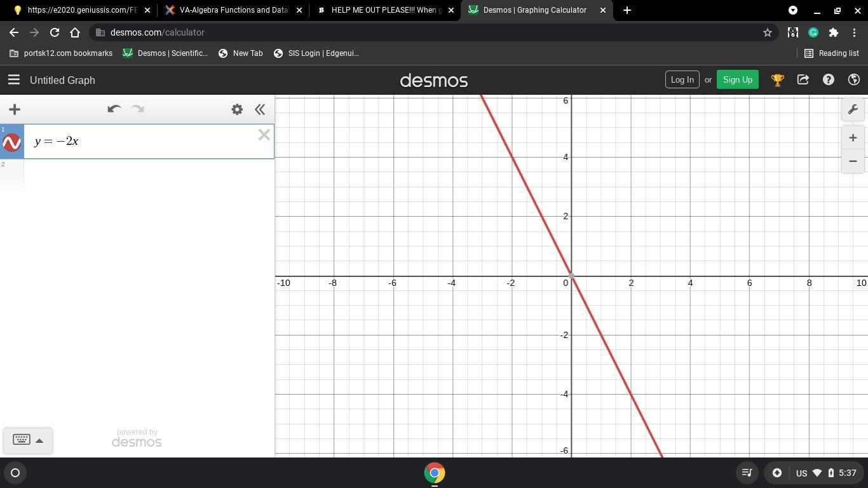
Task: Open the language globe menu
Action: pos(854,79)
